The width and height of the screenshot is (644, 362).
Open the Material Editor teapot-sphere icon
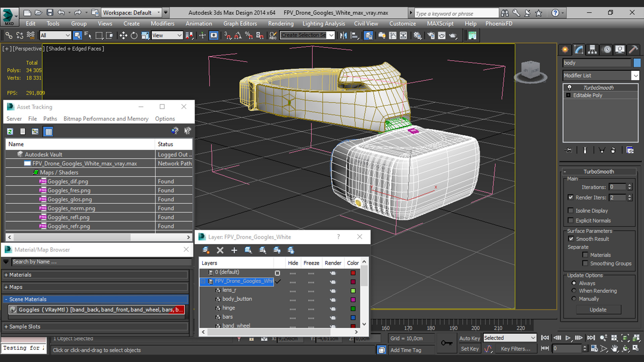(x=417, y=36)
